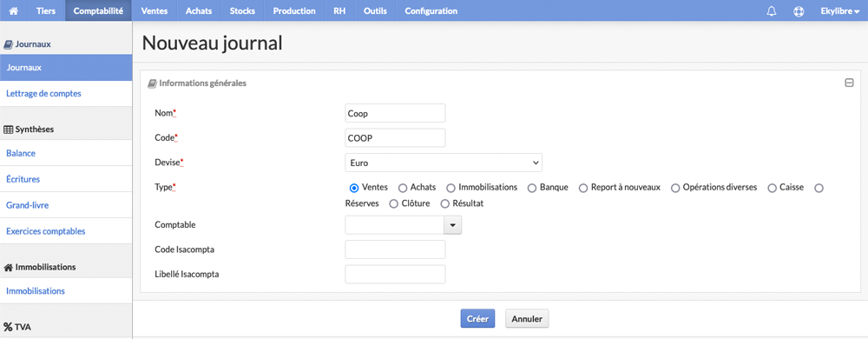Open Lettrage de comptes
The image size is (868, 339).
(x=66, y=94)
